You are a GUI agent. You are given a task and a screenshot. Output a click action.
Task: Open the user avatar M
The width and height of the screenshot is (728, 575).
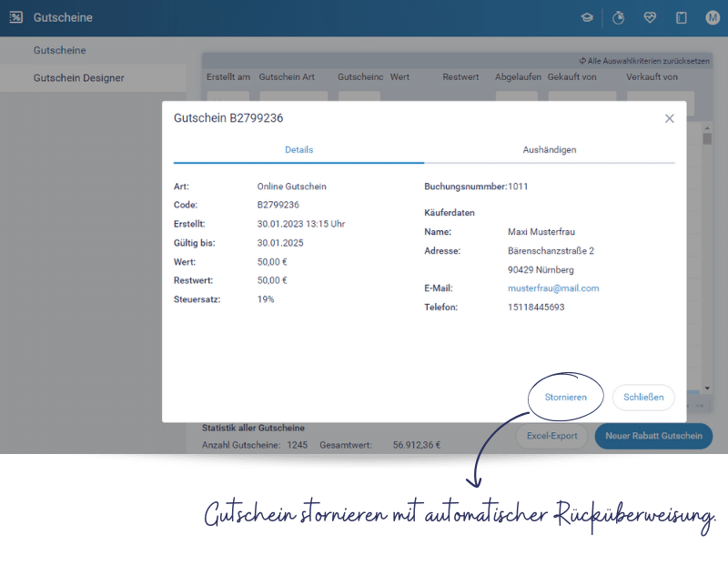[713, 17]
